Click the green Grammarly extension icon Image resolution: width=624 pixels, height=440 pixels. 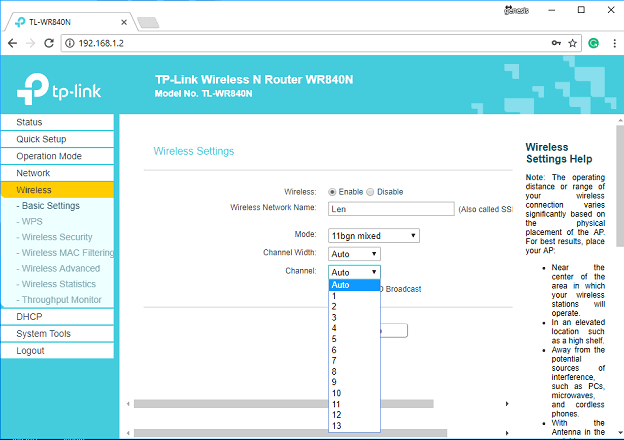tap(593, 44)
